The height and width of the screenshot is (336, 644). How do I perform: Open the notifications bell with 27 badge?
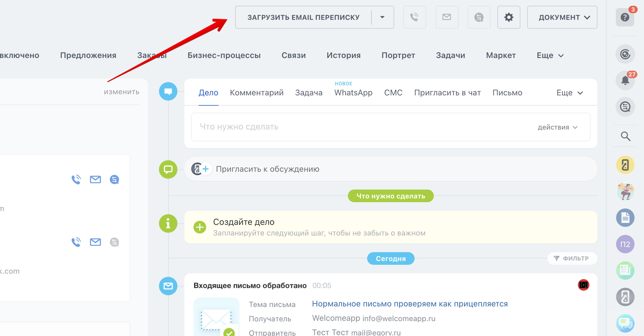[x=625, y=80]
